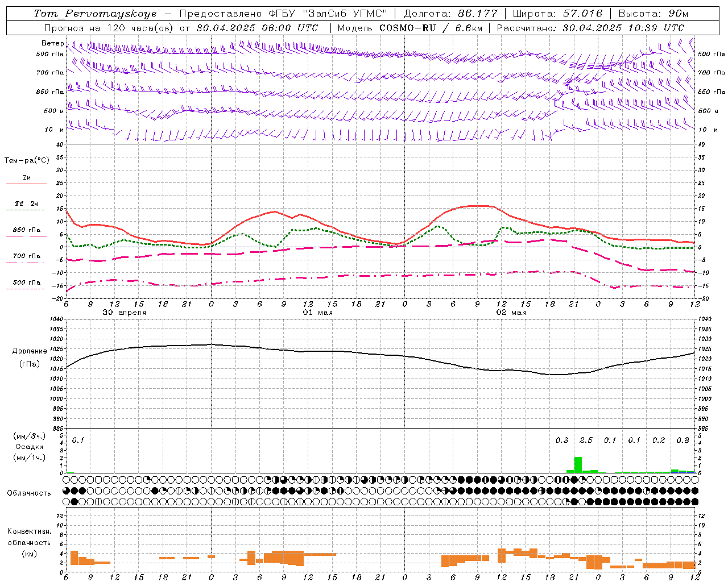Click the (км) convective cloud unit label
Screen dimensions: 728x582
(x=29, y=554)
